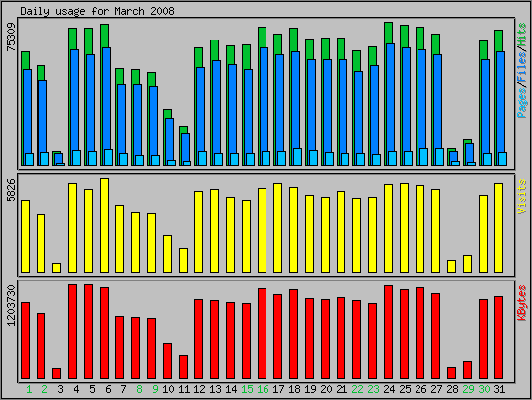Click day 17 label on x-axis

[x=278, y=389]
